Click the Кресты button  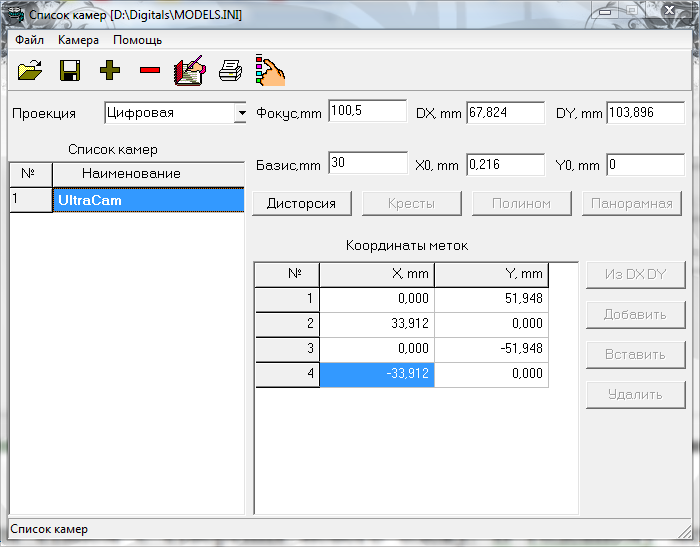pos(412,204)
